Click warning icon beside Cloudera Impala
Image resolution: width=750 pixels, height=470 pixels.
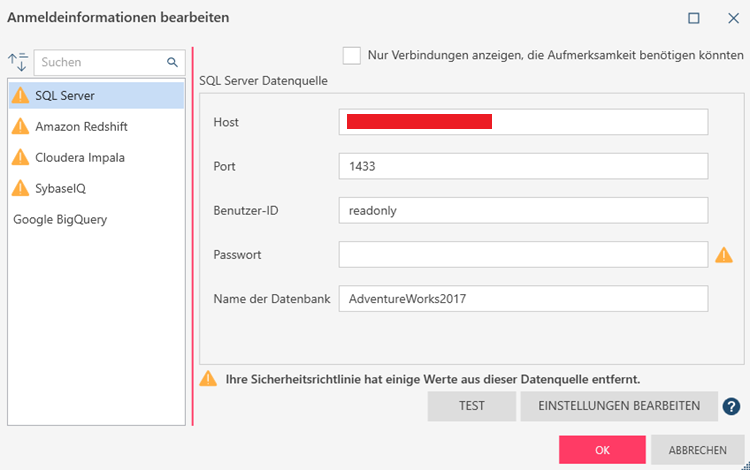[20, 157]
